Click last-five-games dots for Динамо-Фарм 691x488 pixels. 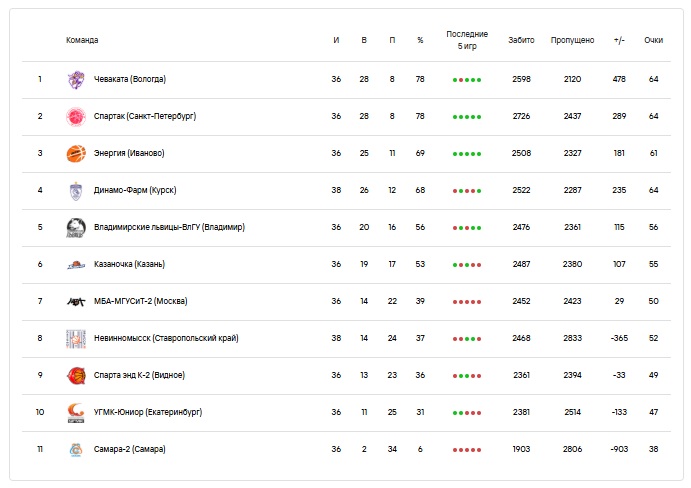point(467,191)
